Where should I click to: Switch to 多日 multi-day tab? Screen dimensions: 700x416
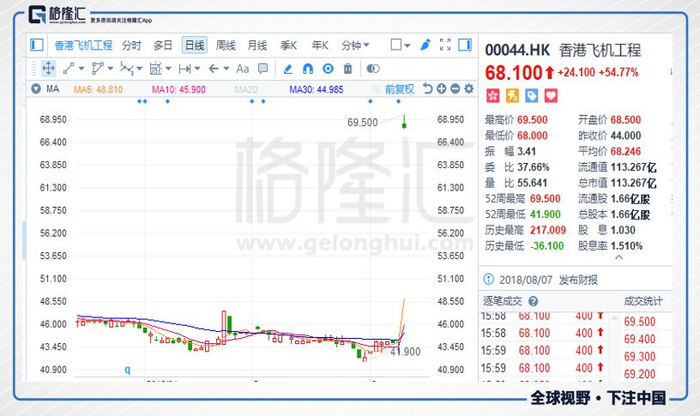tap(162, 45)
